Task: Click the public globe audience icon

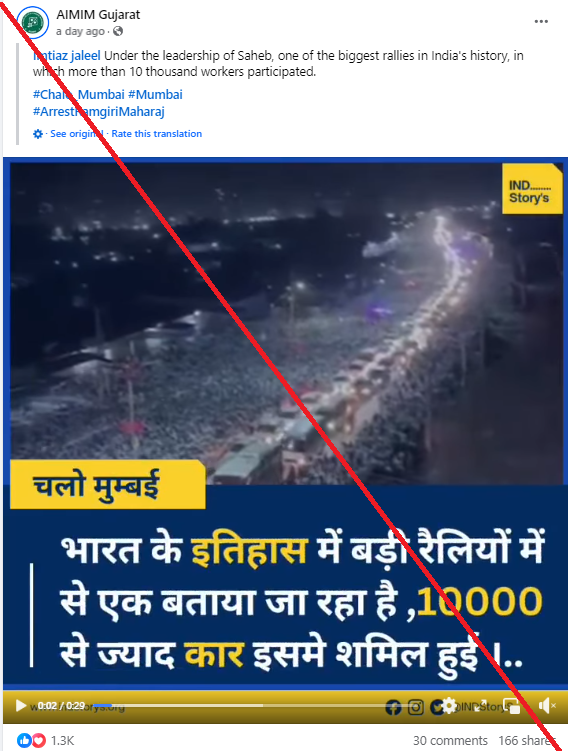Action: (x=118, y=31)
